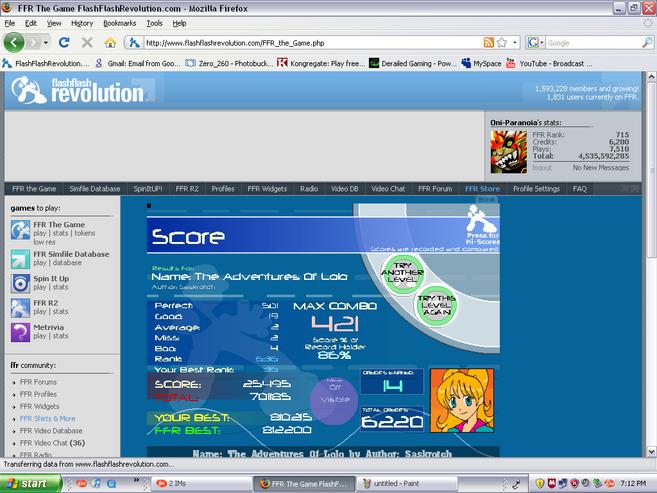Click the Oni-Paranoia avatar thumbnail

pos(509,152)
